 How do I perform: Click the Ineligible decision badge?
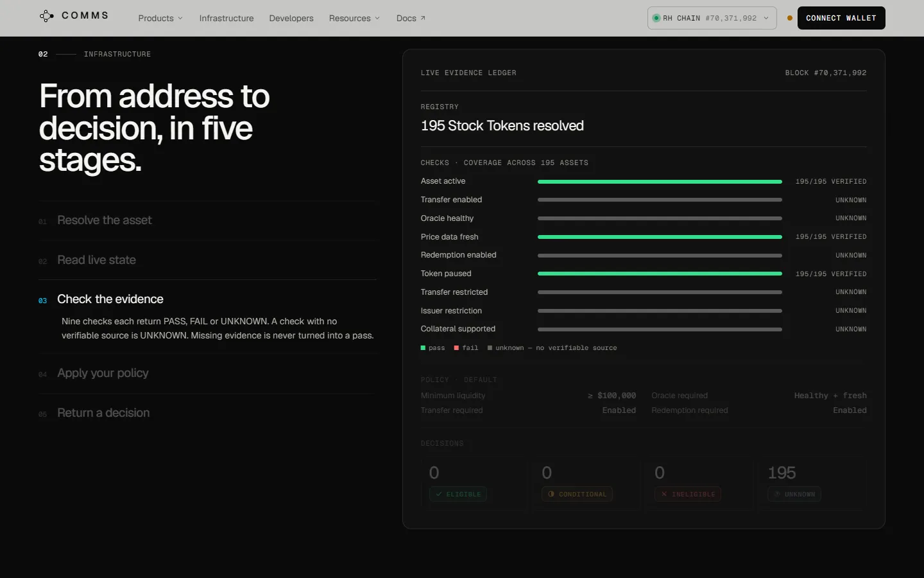coord(688,494)
